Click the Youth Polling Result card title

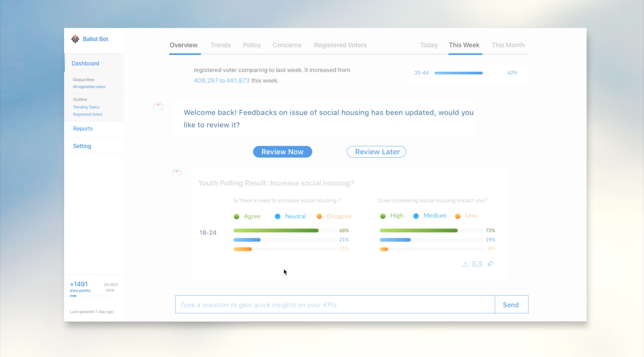pyautogui.click(x=276, y=183)
